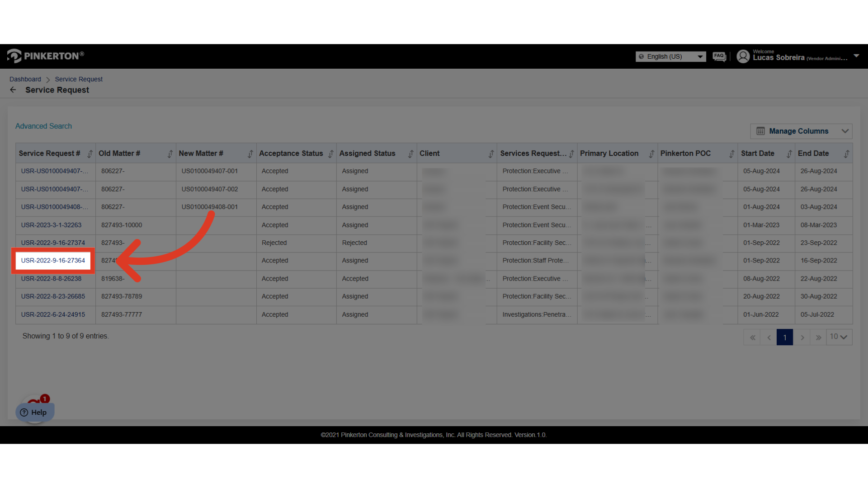The image size is (868, 488).
Task: Open request USR-2022-9-16-27364
Action: click(53, 261)
